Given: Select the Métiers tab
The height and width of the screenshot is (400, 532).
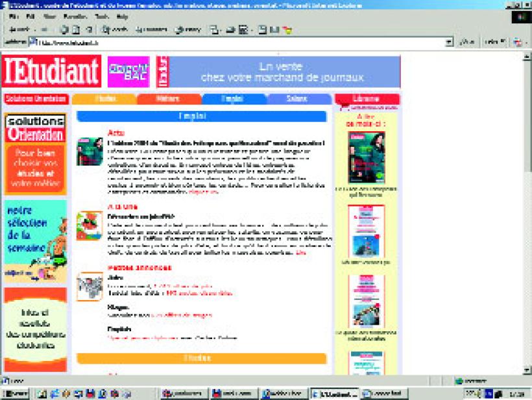Looking at the screenshot, I should (x=169, y=99).
